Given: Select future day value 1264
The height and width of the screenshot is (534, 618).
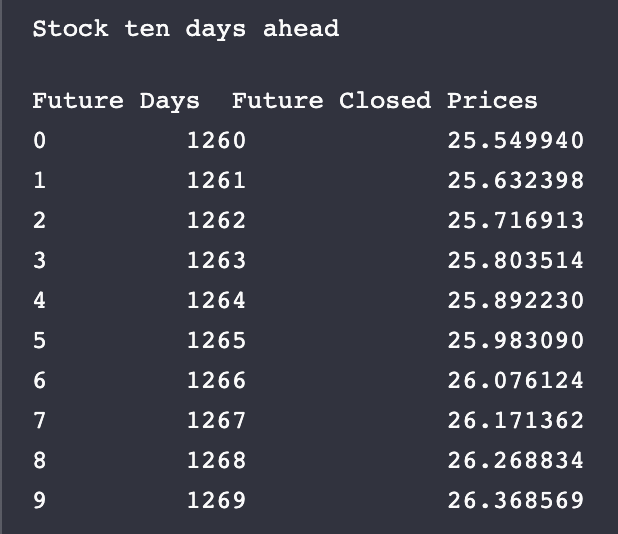Looking at the screenshot, I should click(216, 300).
